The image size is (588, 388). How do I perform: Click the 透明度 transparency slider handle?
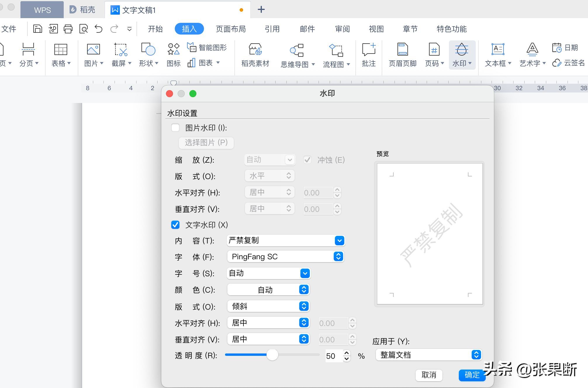point(272,355)
